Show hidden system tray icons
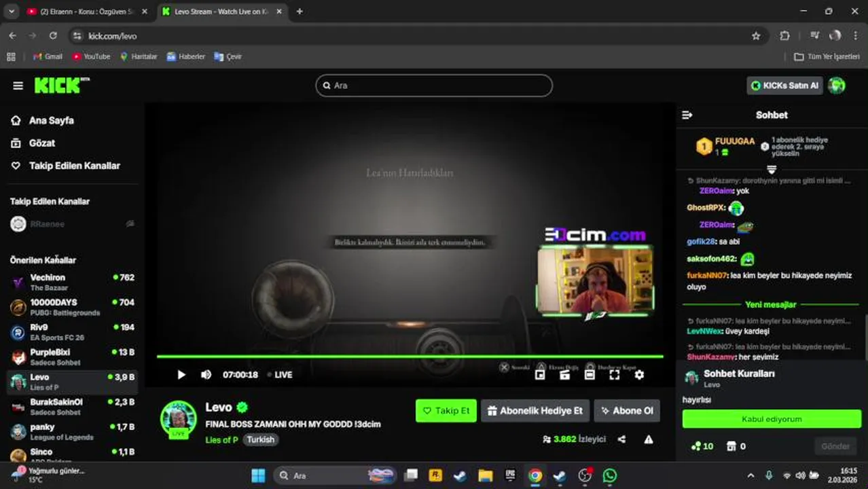The image size is (868, 489). 751,475
